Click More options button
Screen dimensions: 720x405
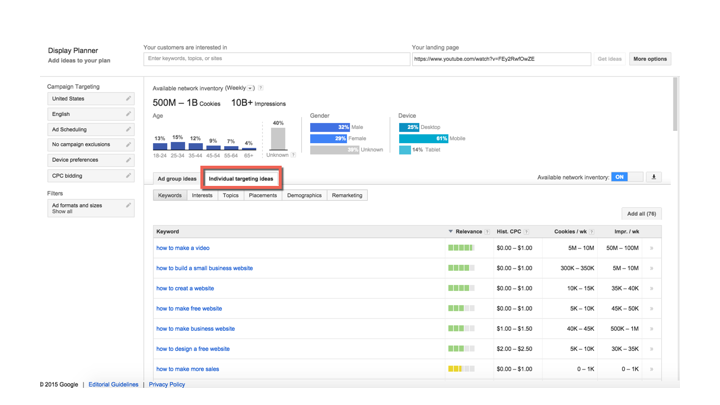[650, 59]
